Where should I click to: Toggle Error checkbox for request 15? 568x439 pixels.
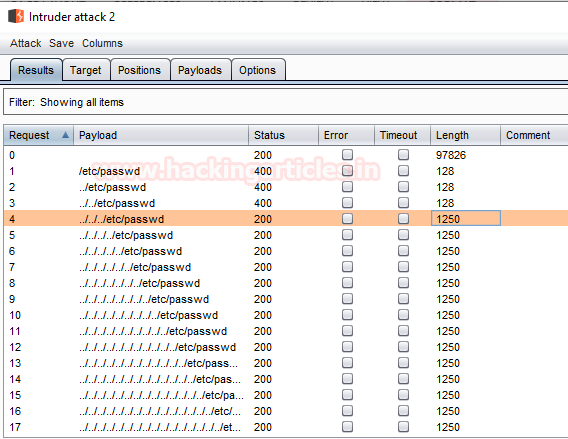click(x=347, y=394)
